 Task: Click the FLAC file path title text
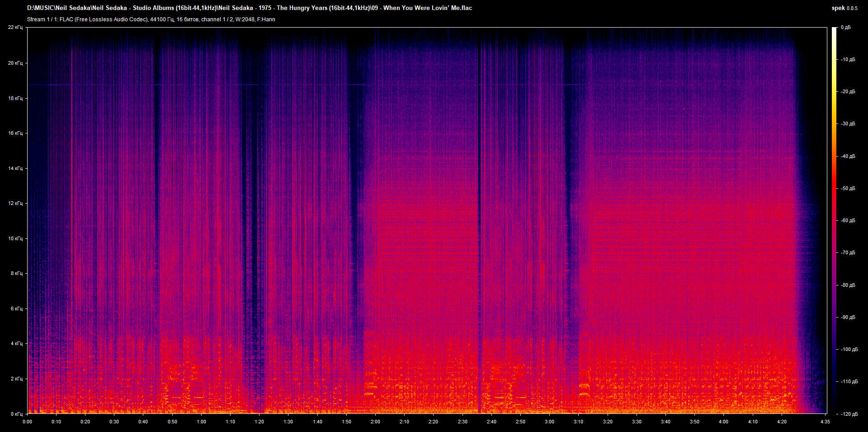point(250,8)
